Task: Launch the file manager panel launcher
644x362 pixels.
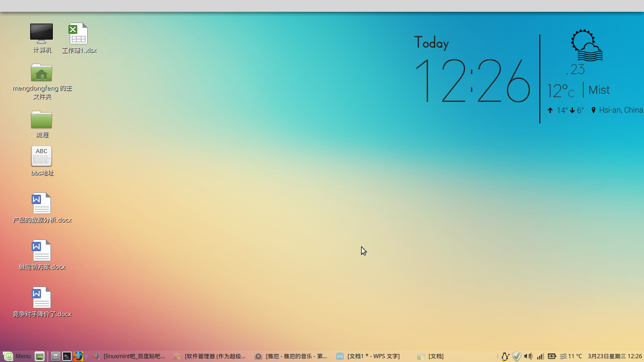Action: [56, 356]
